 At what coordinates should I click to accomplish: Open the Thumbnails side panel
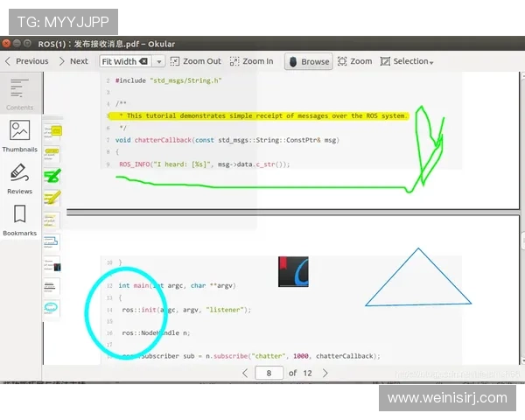point(19,136)
